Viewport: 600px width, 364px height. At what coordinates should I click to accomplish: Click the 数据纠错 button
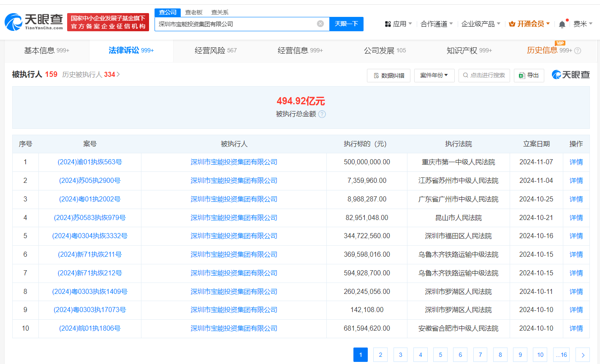pos(388,75)
